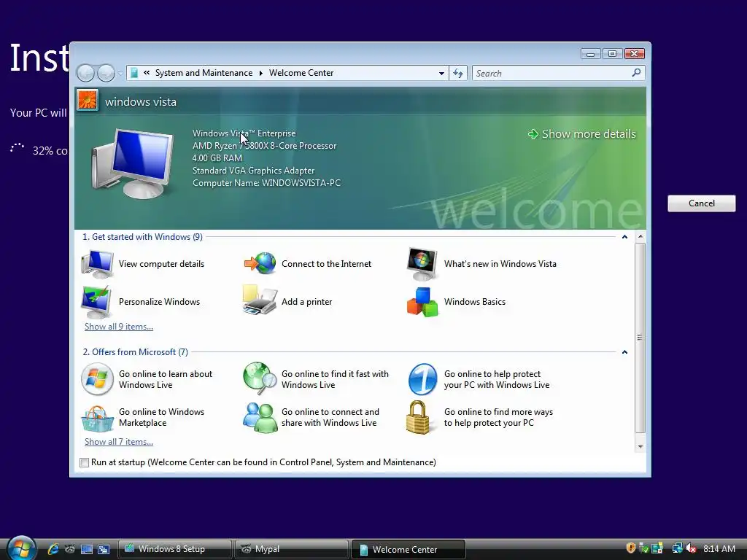Click Computer Name: WINDOWSVISTA-PC text
The image size is (747, 560).
coord(266,183)
